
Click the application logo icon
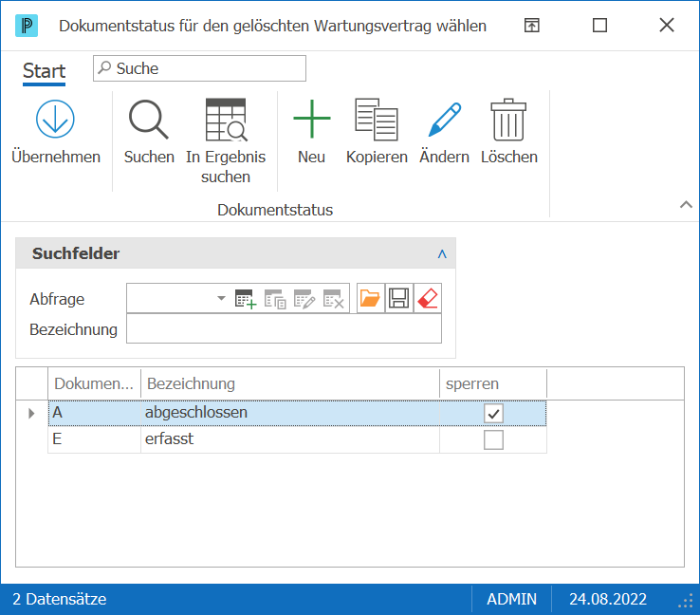(27, 26)
